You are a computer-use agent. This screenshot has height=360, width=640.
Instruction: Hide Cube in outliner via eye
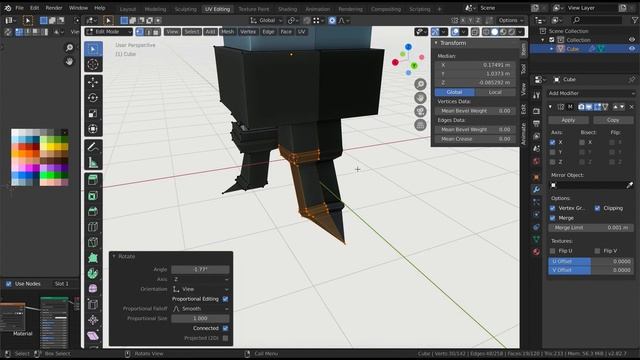[x=632, y=49]
